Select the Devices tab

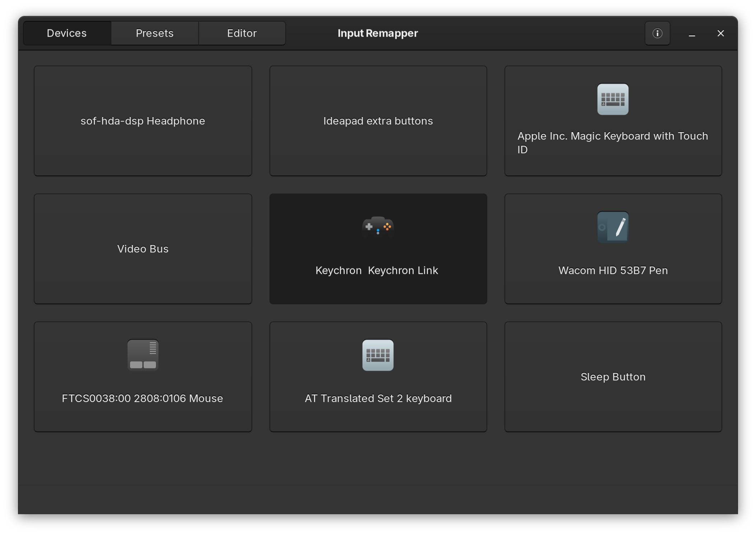[x=66, y=33]
